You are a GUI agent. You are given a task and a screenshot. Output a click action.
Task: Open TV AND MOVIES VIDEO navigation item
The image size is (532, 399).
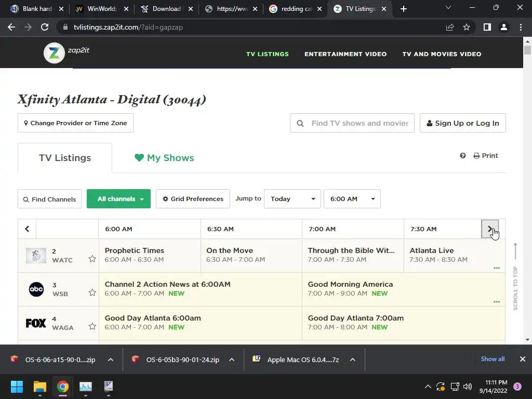[442, 54]
